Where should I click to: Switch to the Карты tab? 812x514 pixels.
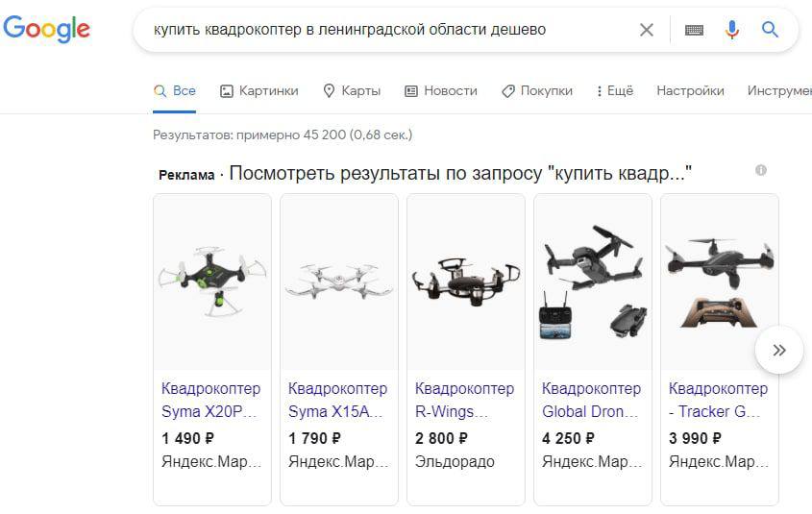(352, 91)
